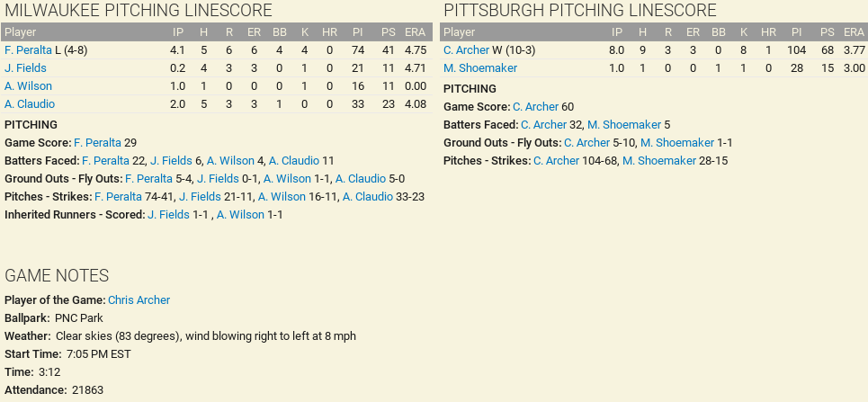868x402 pixels.
Task: Click J. Fields in Milwaukee table row
Action: 25,68
